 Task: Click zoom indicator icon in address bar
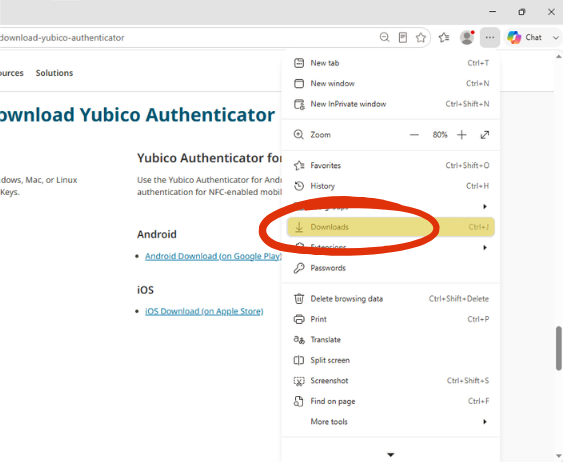point(385,37)
